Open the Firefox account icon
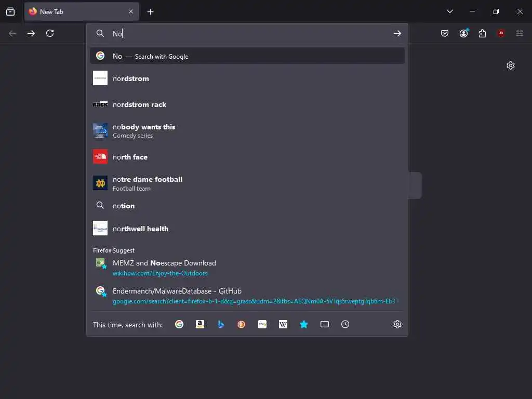 pos(463,33)
